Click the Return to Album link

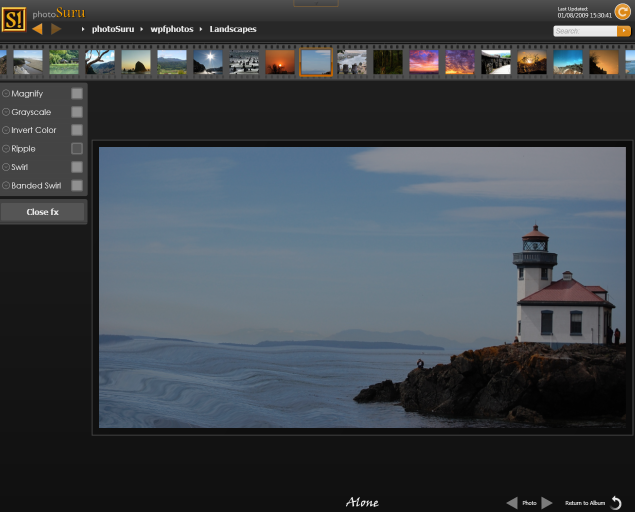(585, 503)
